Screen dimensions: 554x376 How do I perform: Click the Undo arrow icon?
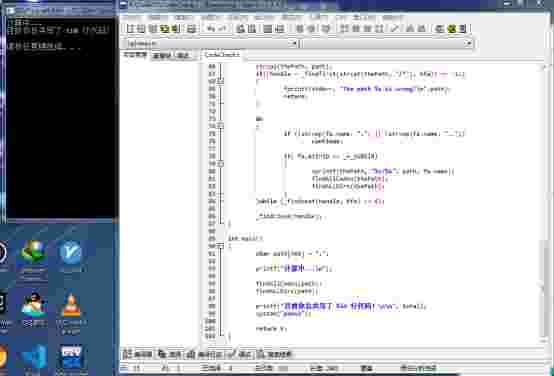coord(211,29)
